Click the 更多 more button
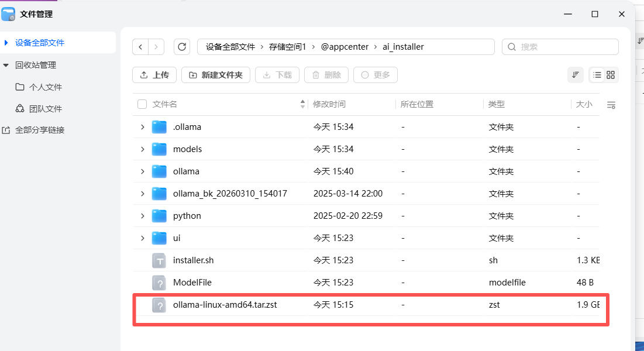Screen dimensions: 644x351 coord(376,75)
